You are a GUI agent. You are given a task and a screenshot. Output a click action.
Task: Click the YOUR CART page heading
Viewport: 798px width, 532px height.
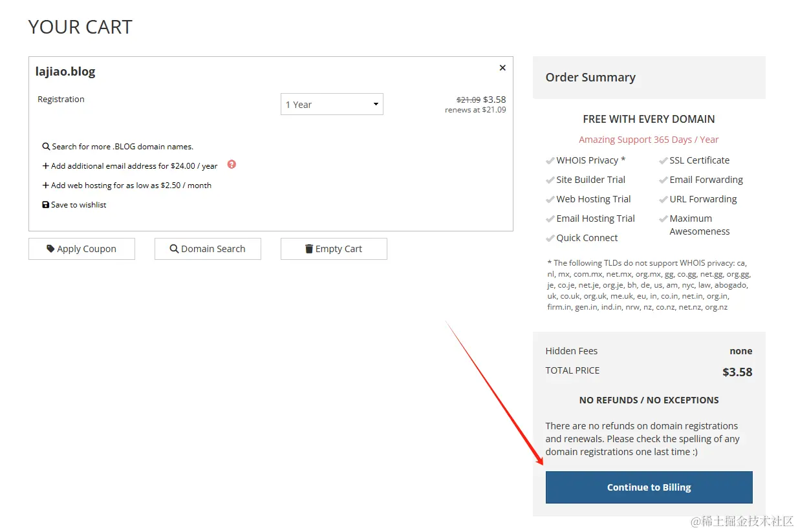(80, 27)
